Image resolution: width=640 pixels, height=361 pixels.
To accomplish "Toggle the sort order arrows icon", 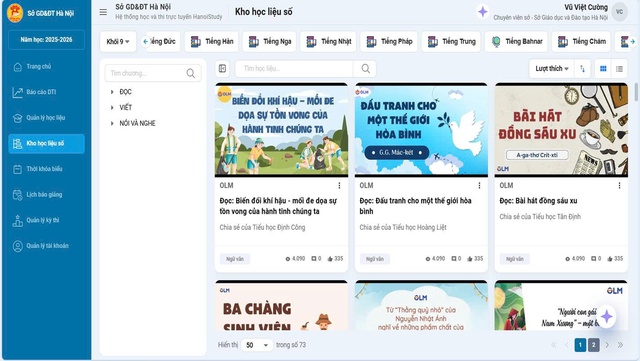I will (582, 69).
